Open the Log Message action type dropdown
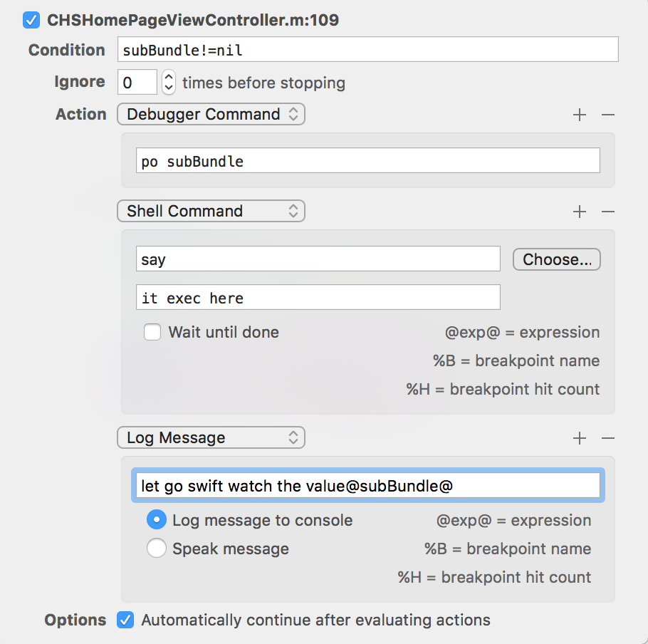 [211, 437]
